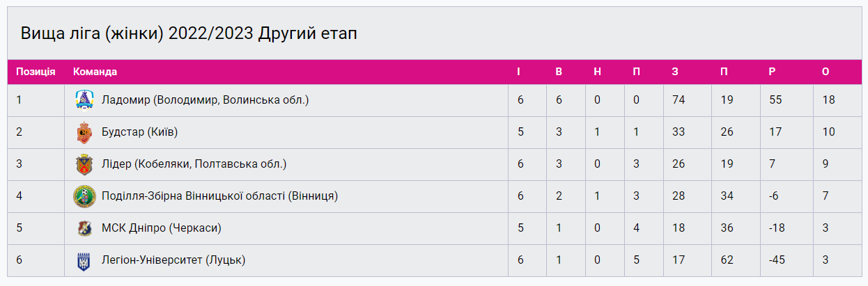
Task: Click the О points column header
Action: click(826, 72)
